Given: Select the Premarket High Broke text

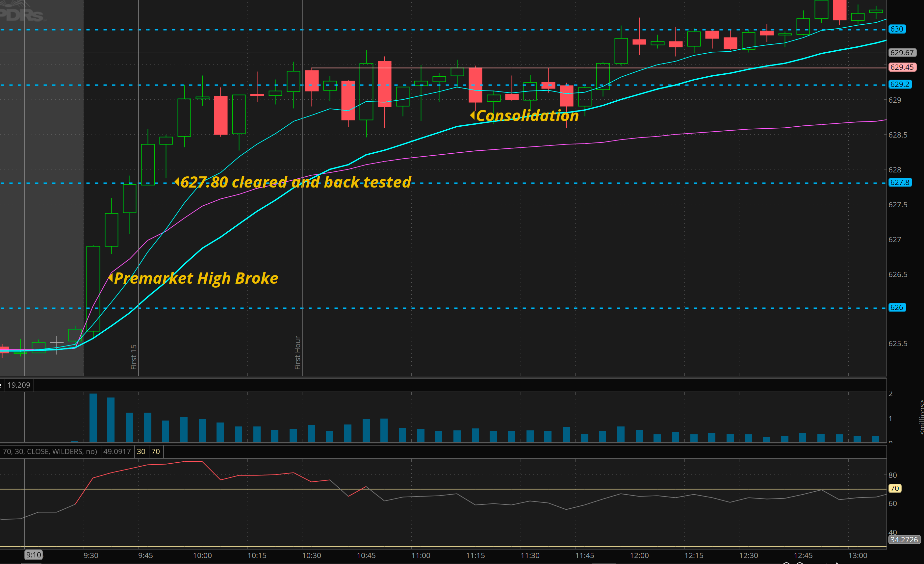Looking at the screenshot, I should (x=196, y=278).
